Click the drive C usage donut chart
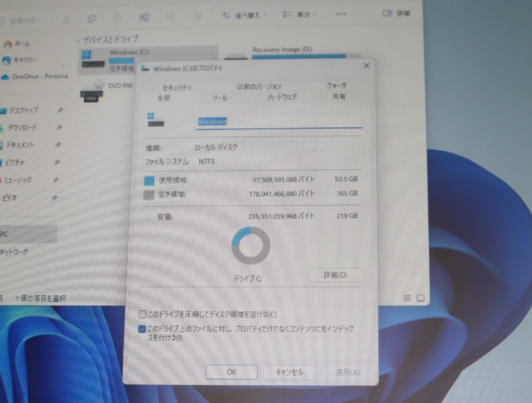Viewport: 532px width, 403px height. coord(251,245)
